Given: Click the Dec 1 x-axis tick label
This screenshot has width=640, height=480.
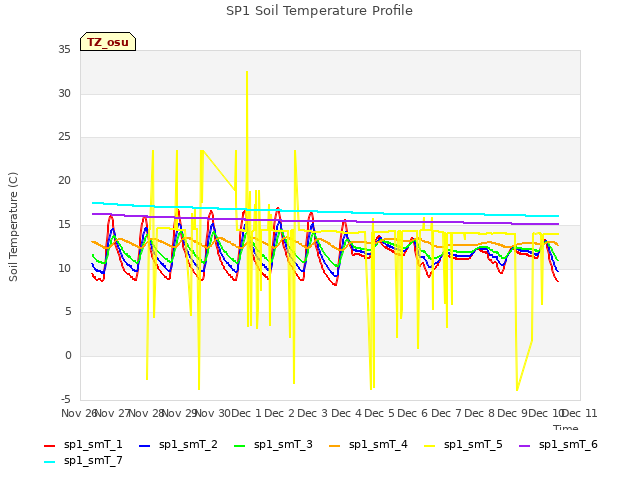Looking at the screenshot, I should (x=246, y=413).
